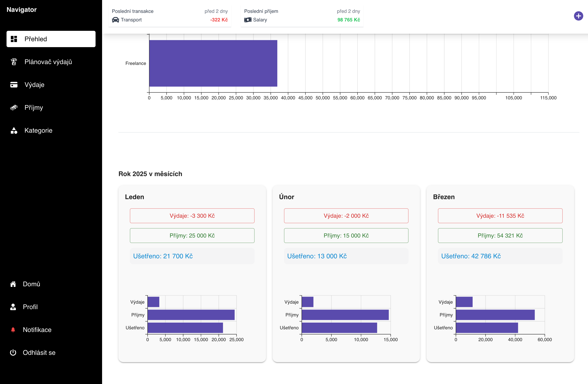This screenshot has height=384, width=588.
Task: Open the Poslední transakce Transport card
Action: click(x=170, y=15)
